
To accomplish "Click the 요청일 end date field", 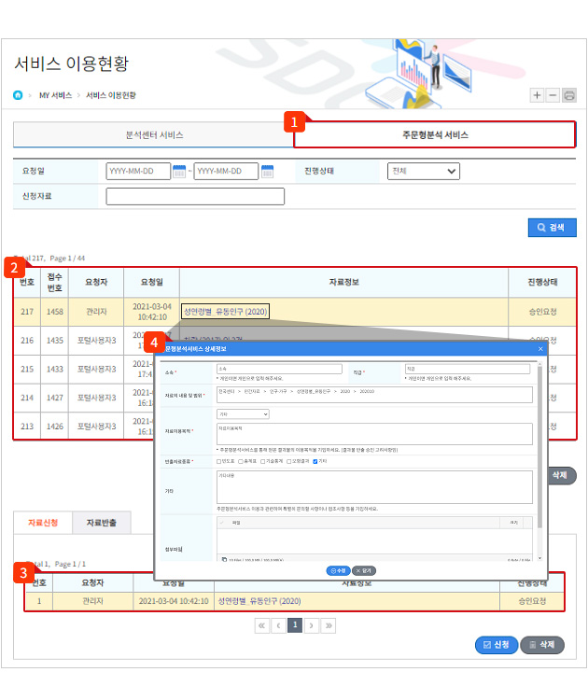I will (226, 171).
